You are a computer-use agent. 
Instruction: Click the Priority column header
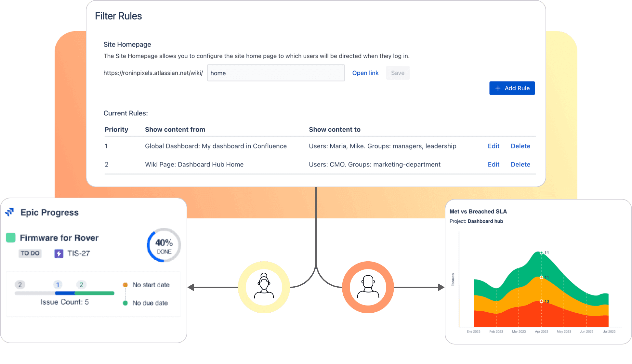[116, 129]
